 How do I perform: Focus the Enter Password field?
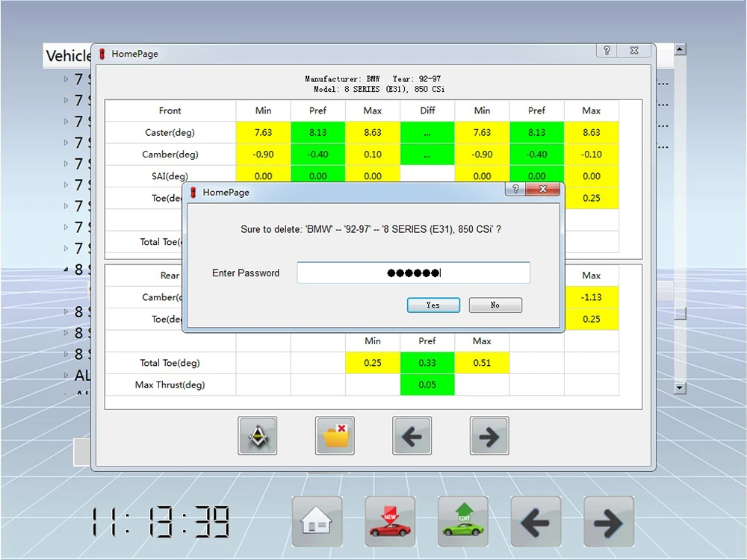point(413,273)
